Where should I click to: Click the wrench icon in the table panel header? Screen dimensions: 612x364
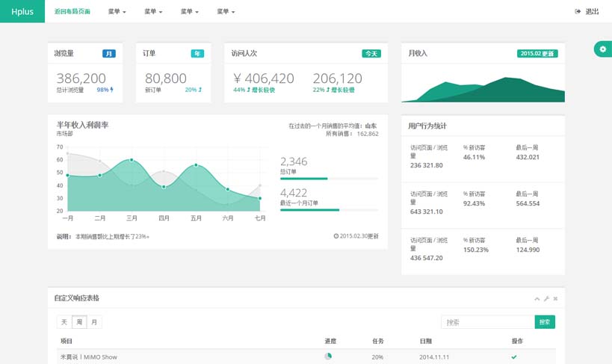pyautogui.click(x=546, y=299)
